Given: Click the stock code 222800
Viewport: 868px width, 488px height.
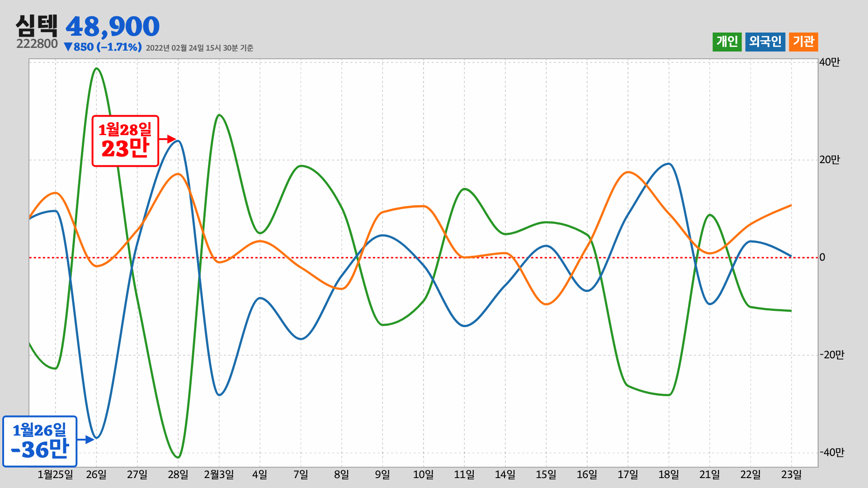Looking at the screenshot, I should tap(37, 44).
